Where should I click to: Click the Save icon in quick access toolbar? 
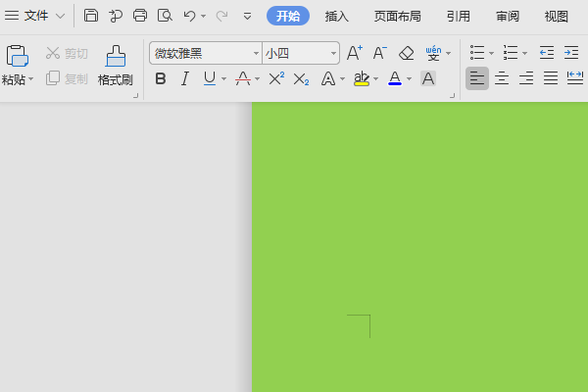pyautogui.click(x=91, y=16)
